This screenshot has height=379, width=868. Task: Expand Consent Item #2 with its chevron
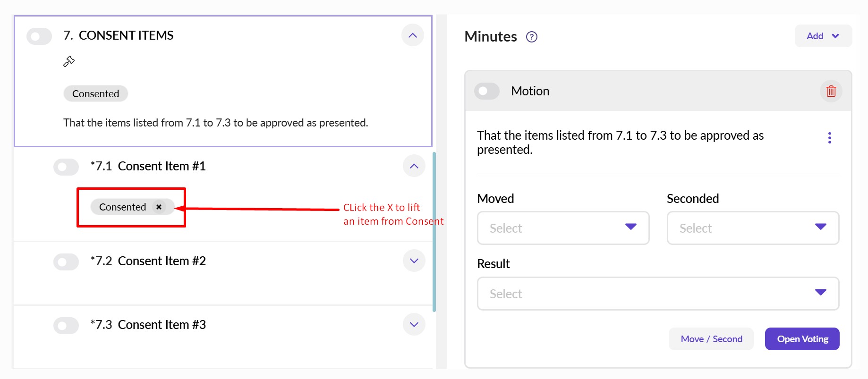(414, 261)
